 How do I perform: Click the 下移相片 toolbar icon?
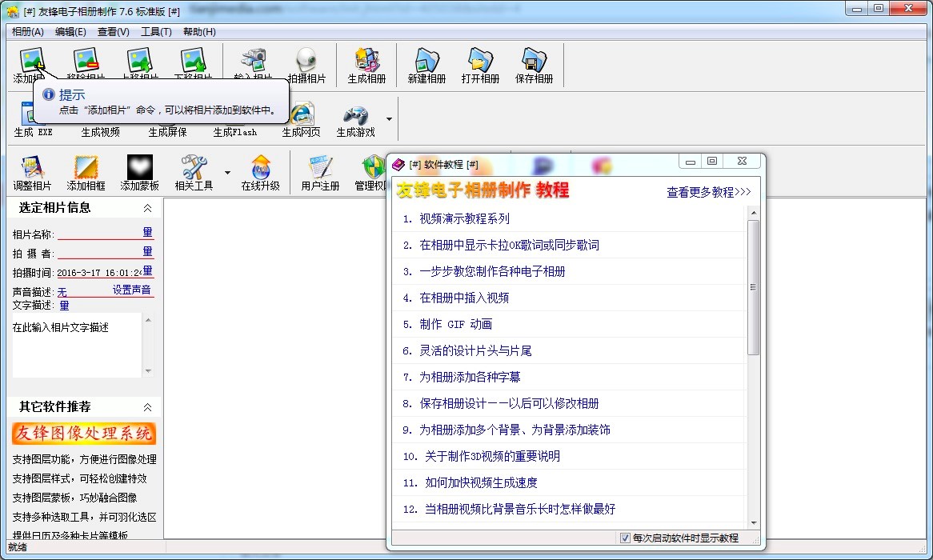point(194,60)
